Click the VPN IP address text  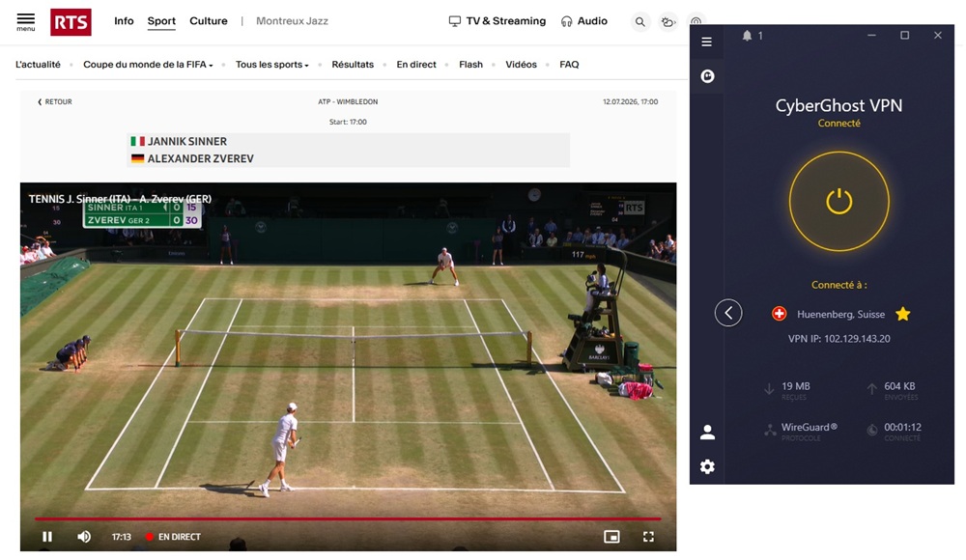(x=839, y=338)
